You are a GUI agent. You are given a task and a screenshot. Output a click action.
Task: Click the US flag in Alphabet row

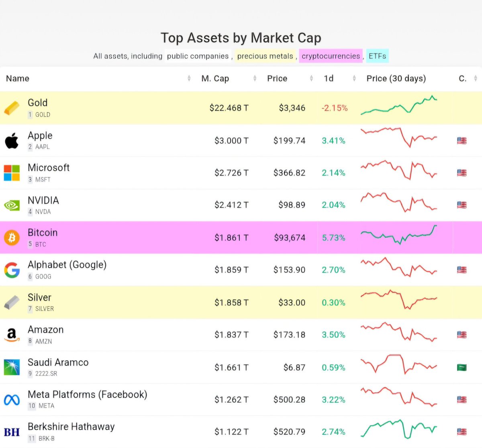pyautogui.click(x=462, y=270)
